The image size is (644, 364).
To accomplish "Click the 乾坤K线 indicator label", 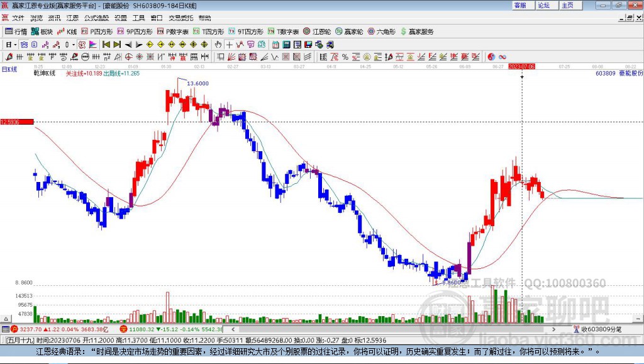I will pyautogui.click(x=45, y=73).
